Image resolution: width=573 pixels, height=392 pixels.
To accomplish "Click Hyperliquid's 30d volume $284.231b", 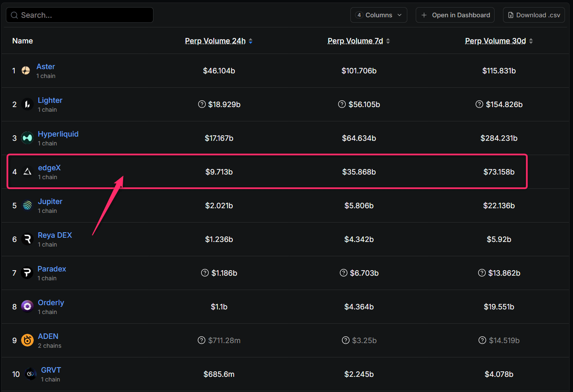I will [499, 138].
